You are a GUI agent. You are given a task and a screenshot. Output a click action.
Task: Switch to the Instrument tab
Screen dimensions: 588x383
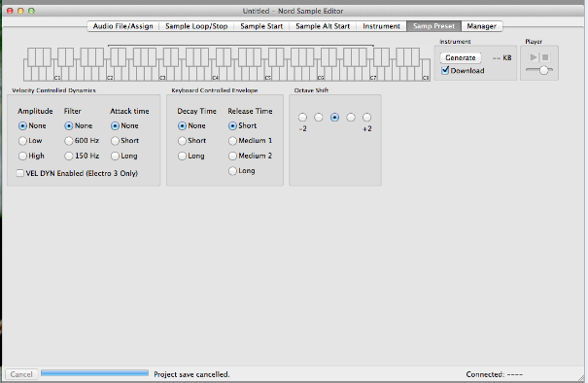(381, 26)
